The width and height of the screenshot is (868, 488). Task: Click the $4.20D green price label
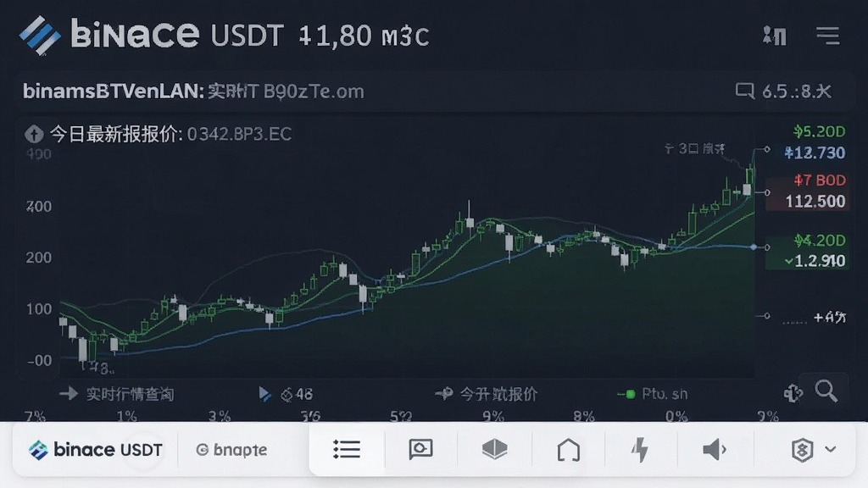(820, 241)
